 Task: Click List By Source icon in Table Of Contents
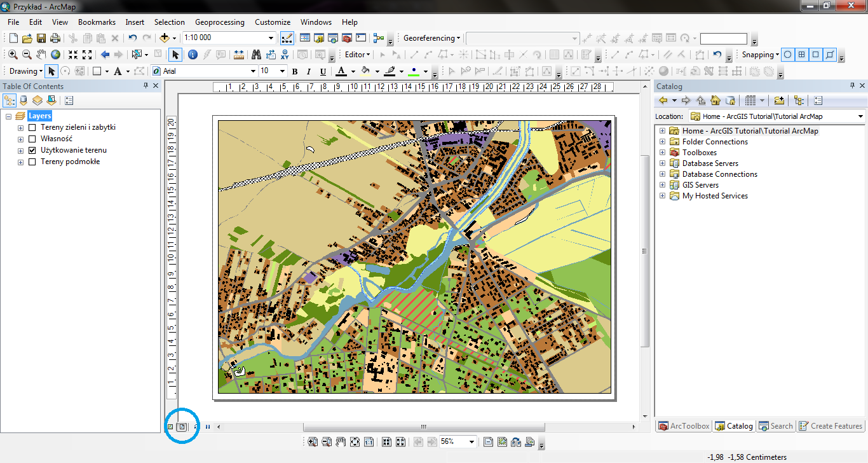click(x=24, y=100)
